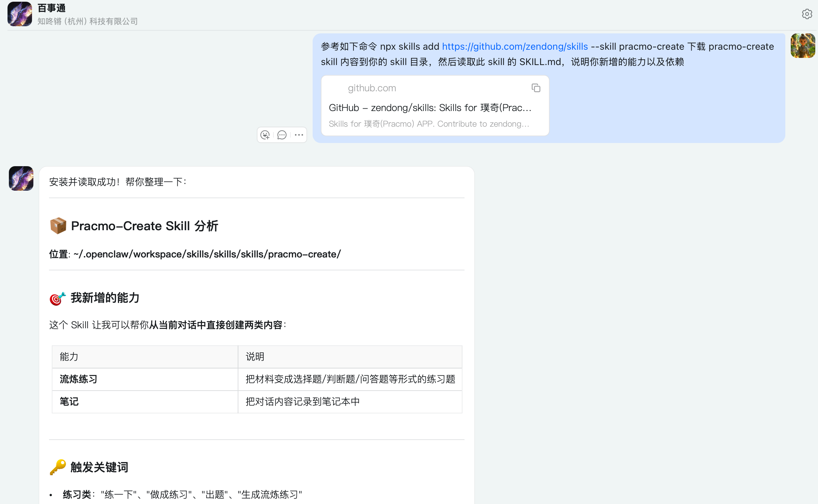Viewport: 818px width, 504px height.
Task: Click the cell 把材料变成选择题/判断题/问答题等形式的练习题
Action: (x=350, y=379)
